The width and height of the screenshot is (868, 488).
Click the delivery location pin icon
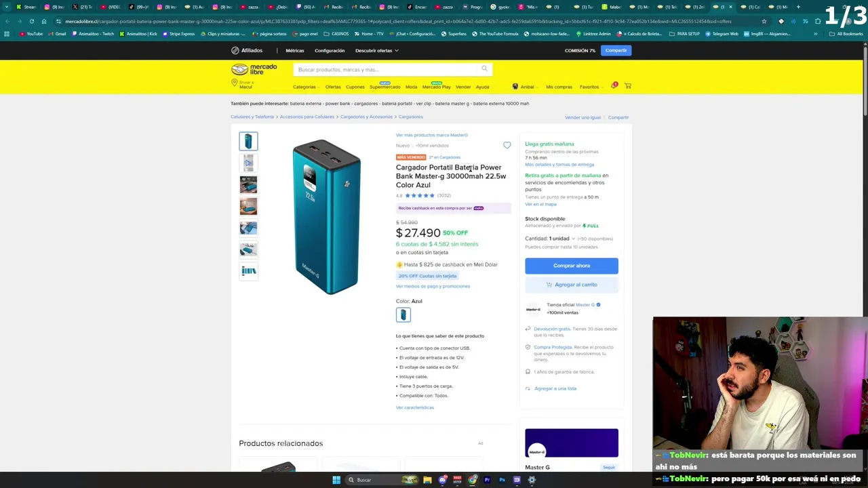(234, 83)
